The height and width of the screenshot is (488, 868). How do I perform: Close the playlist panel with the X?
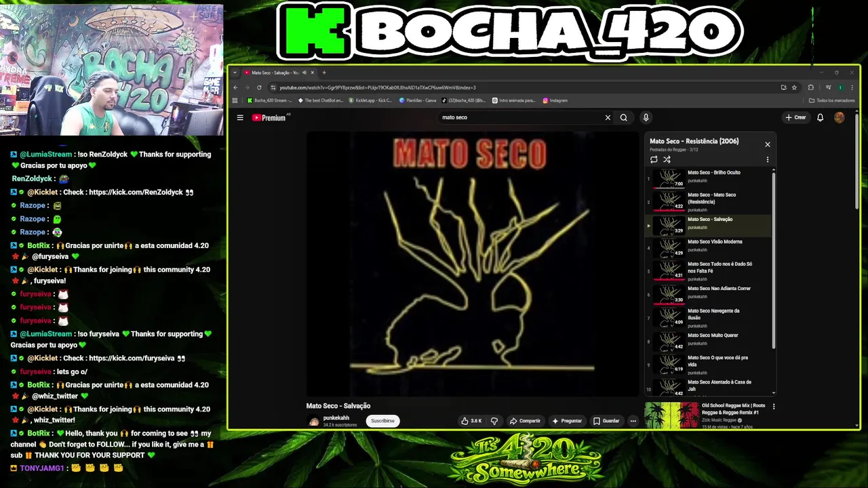point(768,144)
